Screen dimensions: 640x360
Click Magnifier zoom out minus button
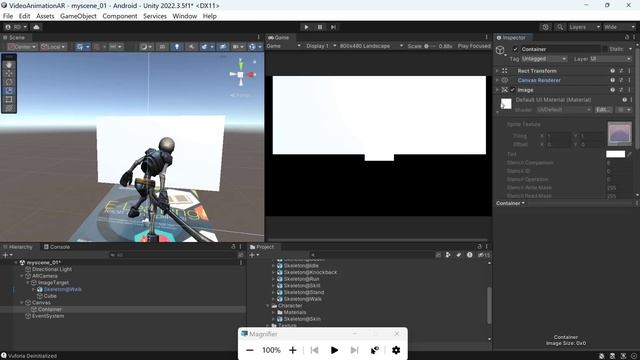(x=250, y=350)
